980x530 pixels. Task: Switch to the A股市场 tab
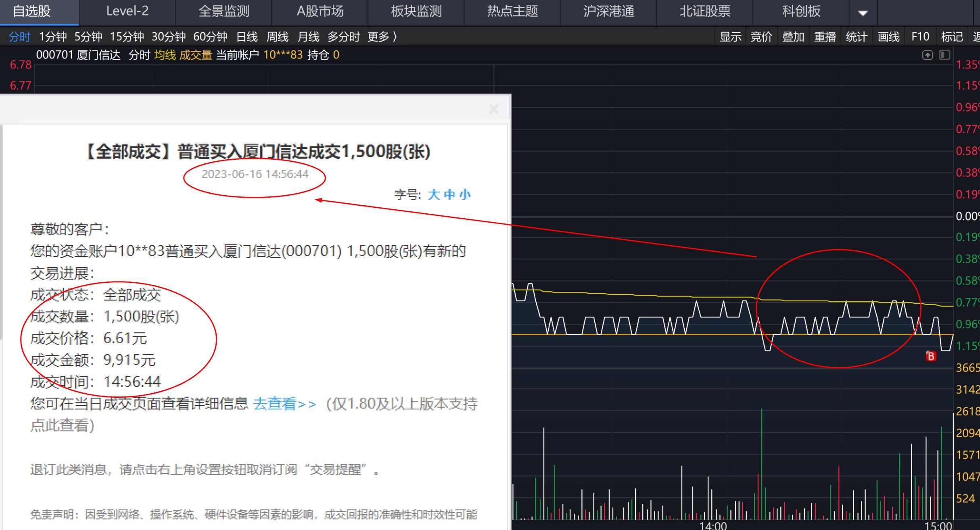(320, 12)
